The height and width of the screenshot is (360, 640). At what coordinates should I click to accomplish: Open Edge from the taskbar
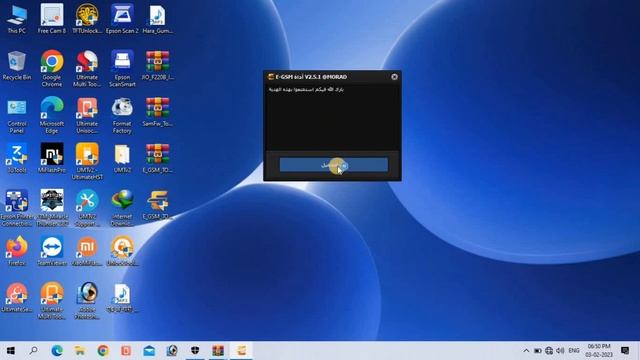point(57,351)
